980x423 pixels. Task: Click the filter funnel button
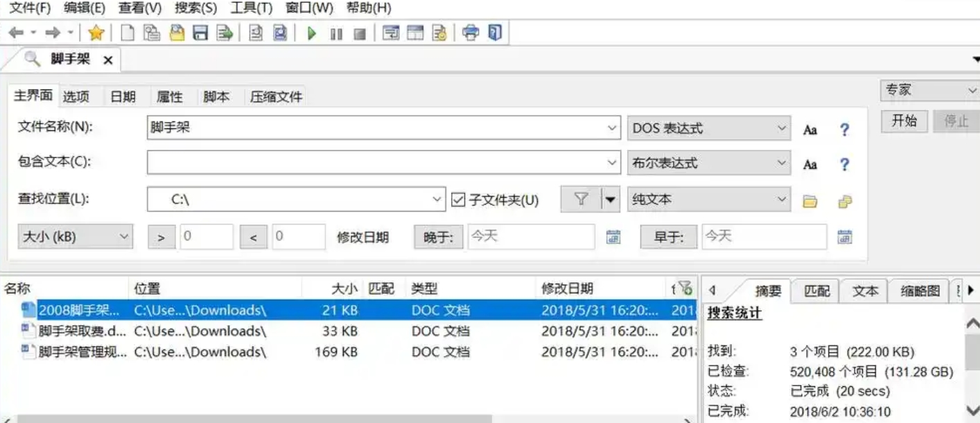[x=581, y=200]
